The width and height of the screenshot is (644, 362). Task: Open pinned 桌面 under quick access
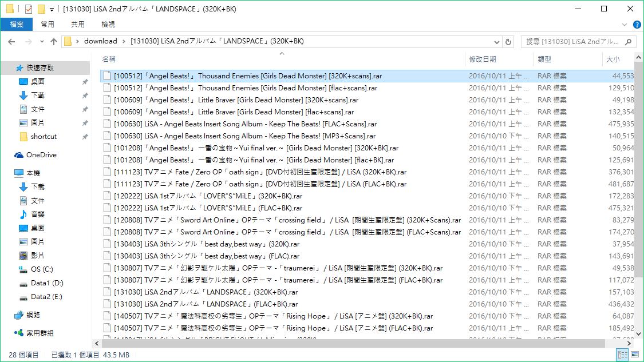click(x=38, y=82)
